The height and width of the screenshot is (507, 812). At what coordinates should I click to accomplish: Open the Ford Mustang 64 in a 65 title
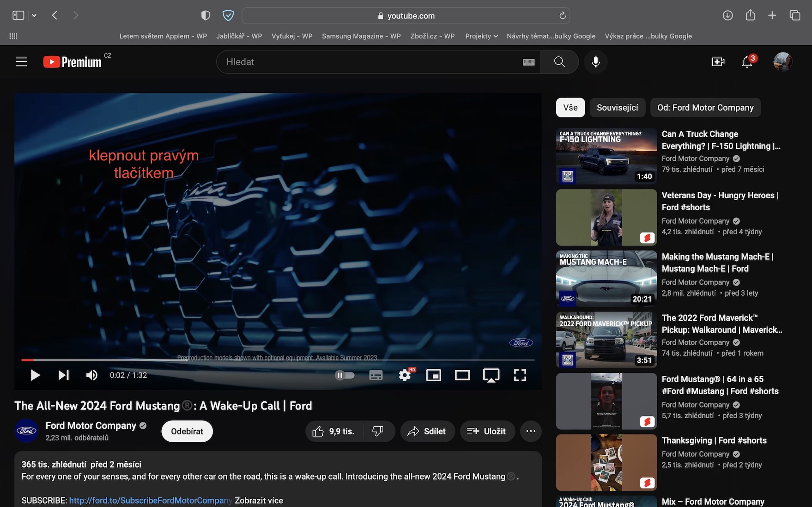pos(720,385)
